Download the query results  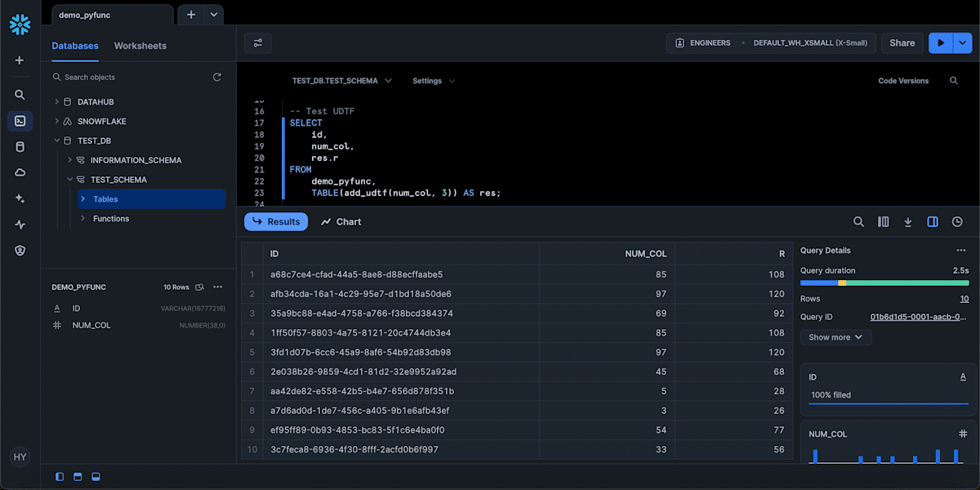[x=907, y=221]
